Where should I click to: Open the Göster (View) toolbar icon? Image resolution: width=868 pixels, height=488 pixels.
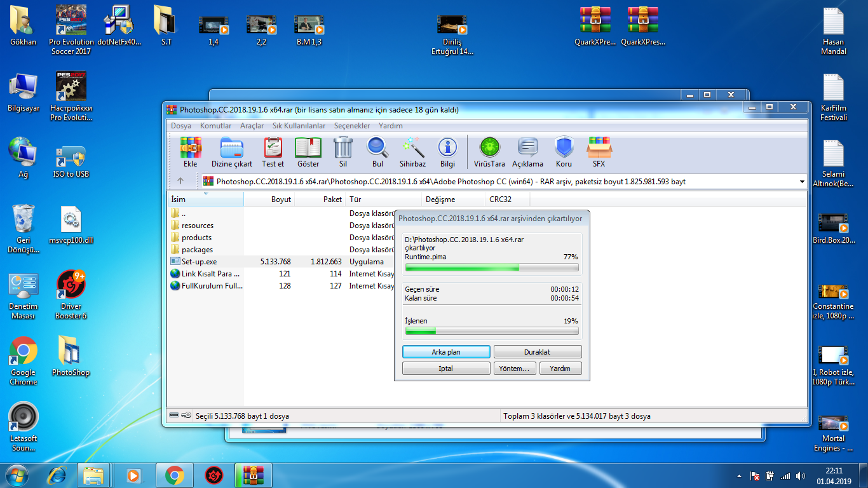308,152
